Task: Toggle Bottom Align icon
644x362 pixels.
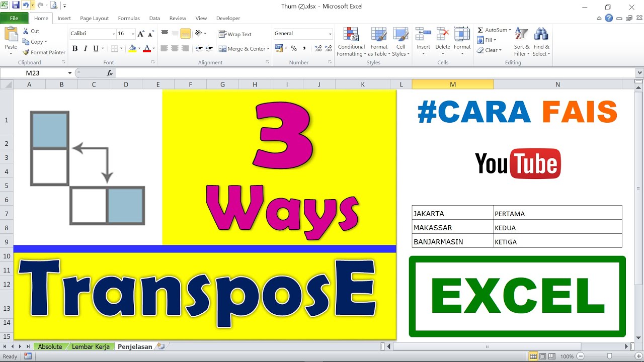Action: [185, 34]
